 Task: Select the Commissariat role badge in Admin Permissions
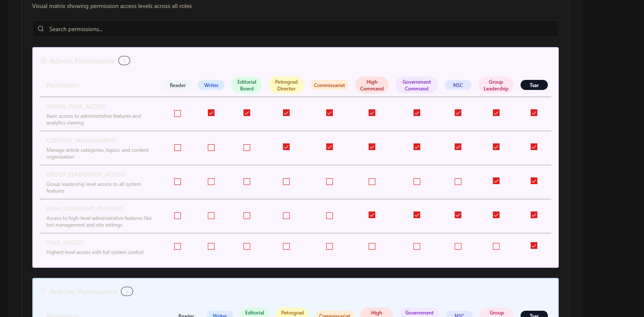(x=330, y=85)
